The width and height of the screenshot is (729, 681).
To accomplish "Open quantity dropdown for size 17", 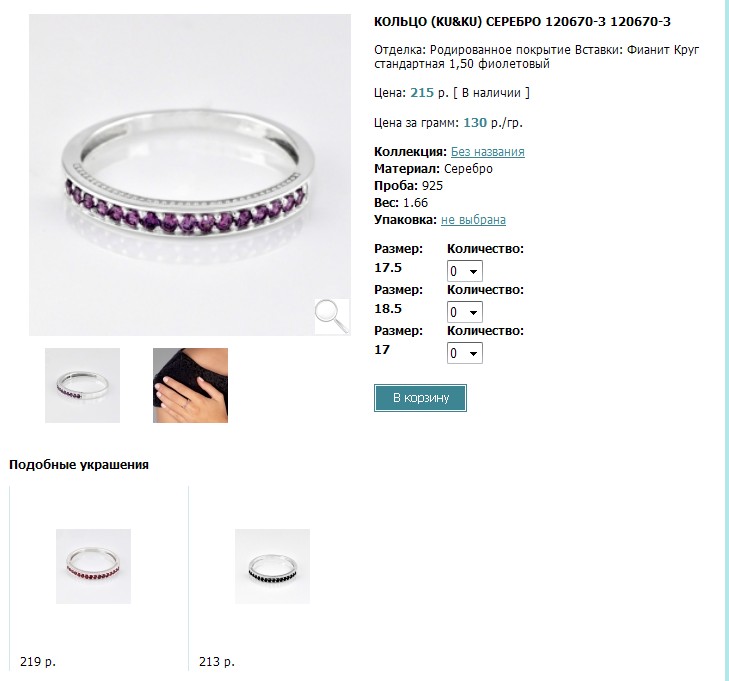I will point(464,353).
